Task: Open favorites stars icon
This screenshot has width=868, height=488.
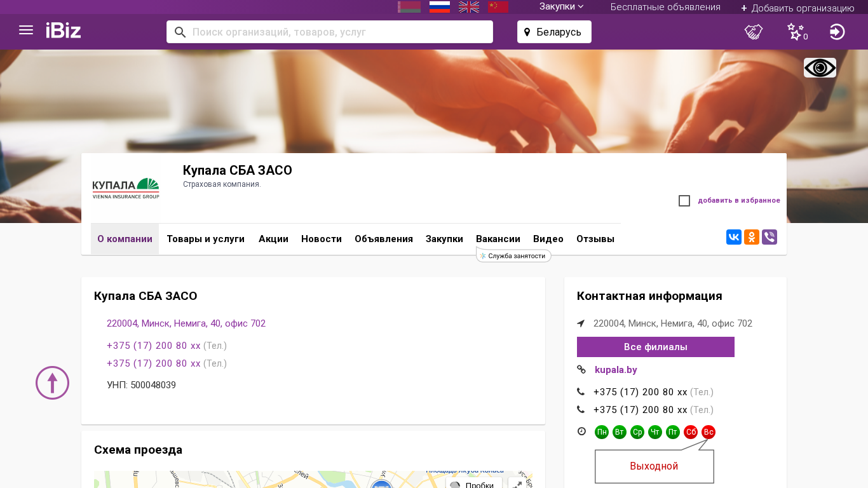Action: point(796,32)
